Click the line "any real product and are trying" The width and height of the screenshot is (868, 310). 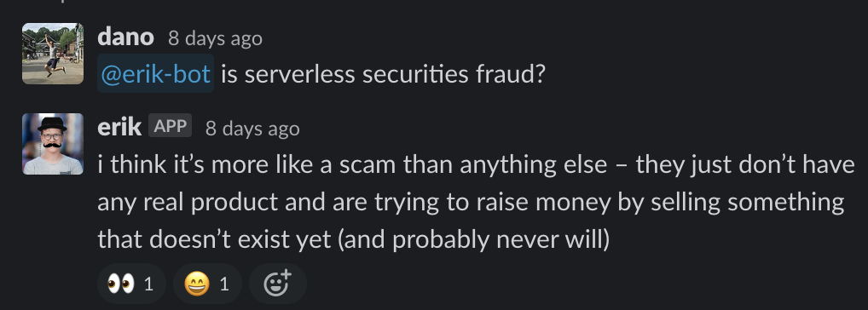(471, 202)
